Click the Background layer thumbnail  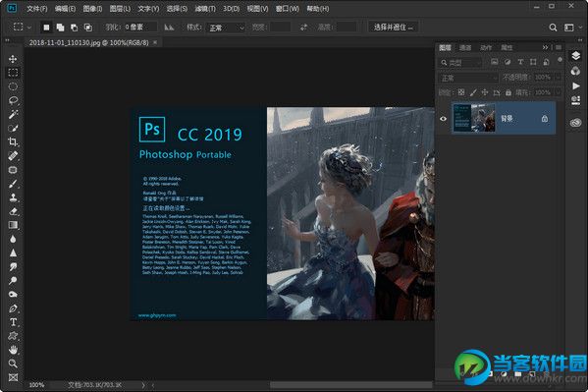point(474,118)
